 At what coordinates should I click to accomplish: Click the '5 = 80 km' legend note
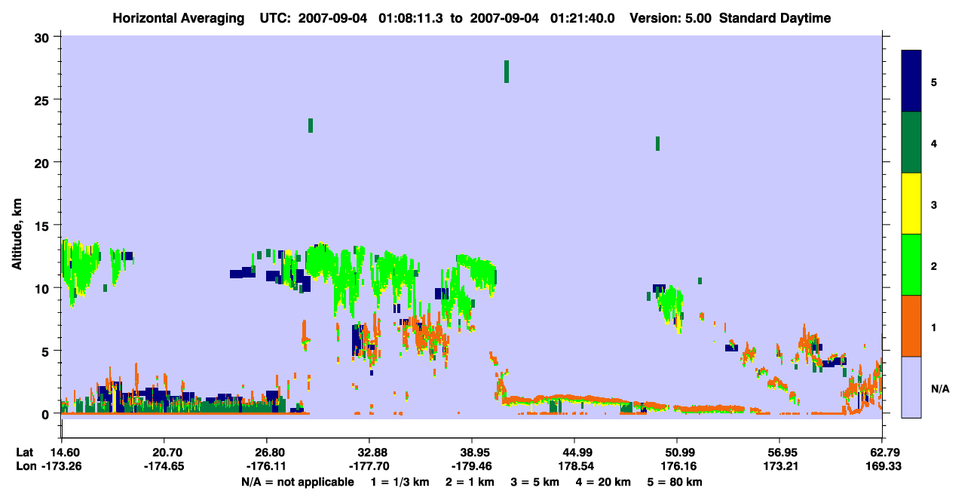(x=675, y=482)
